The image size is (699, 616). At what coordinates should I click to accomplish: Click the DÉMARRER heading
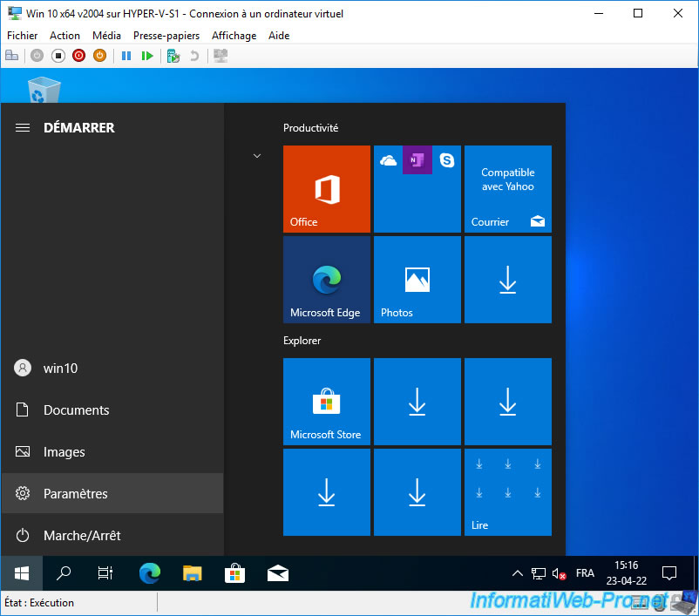[x=79, y=128]
